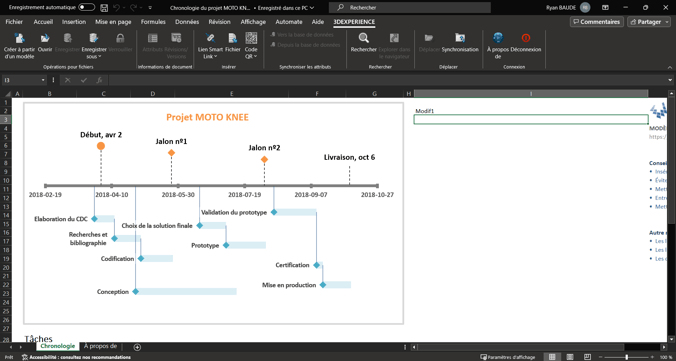The height and width of the screenshot is (361, 676).
Task: Click the Rechercher search box
Action: point(410,8)
